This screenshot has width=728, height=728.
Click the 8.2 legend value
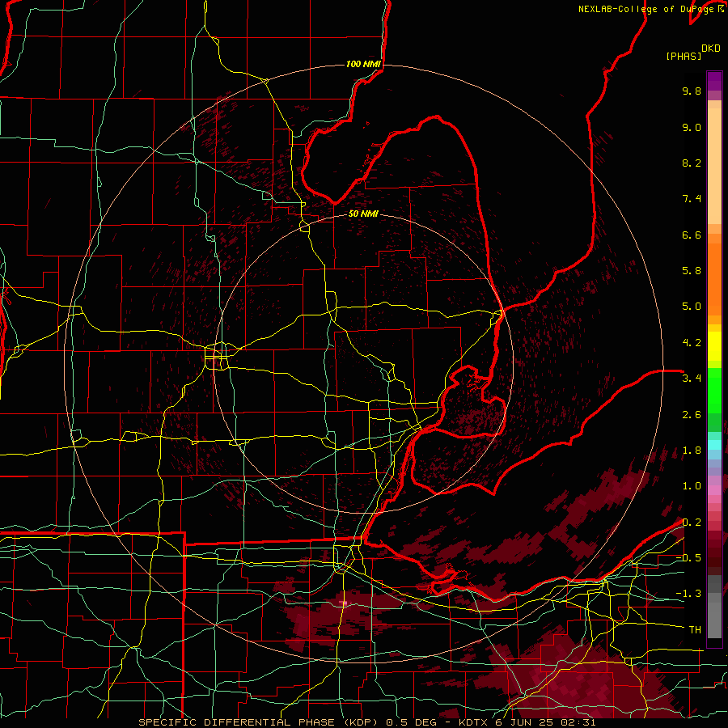click(x=692, y=163)
